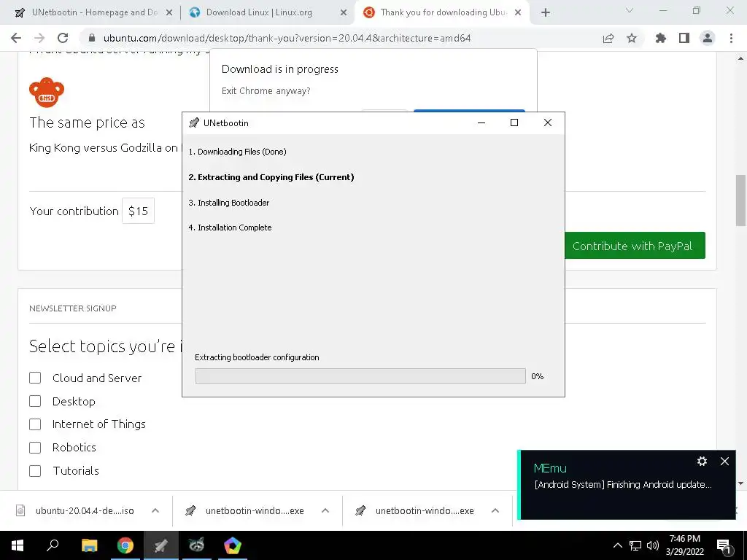The height and width of the screenshot is (560, 747).
Task: Open MEmu notification settings gear
Action: click(703, 461)
